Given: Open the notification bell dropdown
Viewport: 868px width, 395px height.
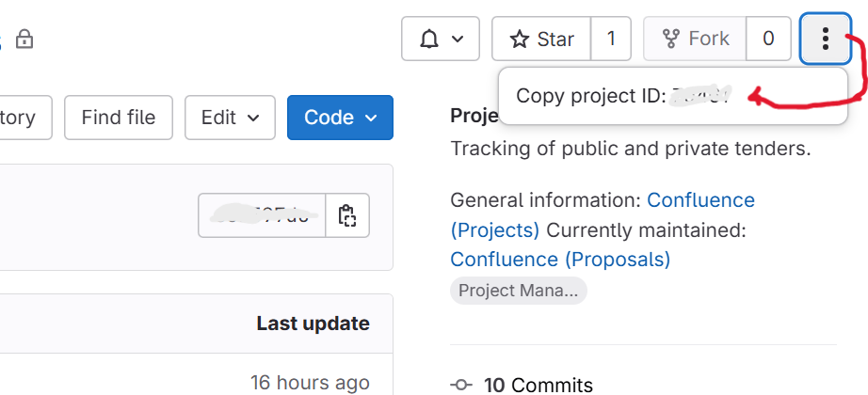Looking at the screenshot, I should click(x=440, y=39).
